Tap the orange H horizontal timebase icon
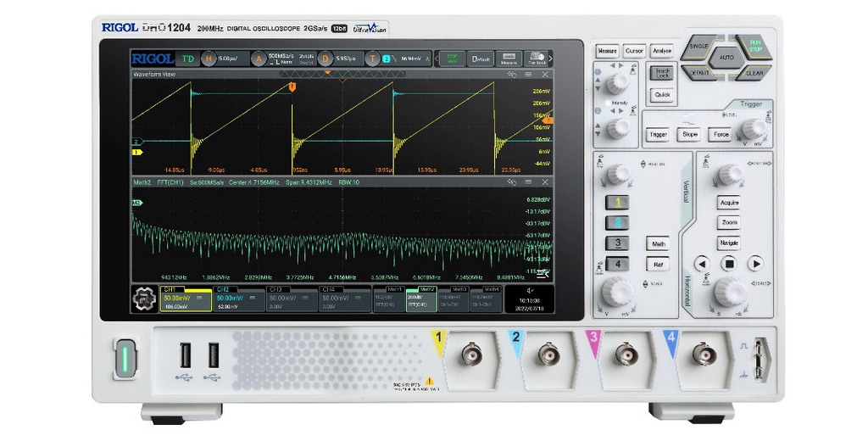This screenshot has height=441, width=868. coord(209,59)
